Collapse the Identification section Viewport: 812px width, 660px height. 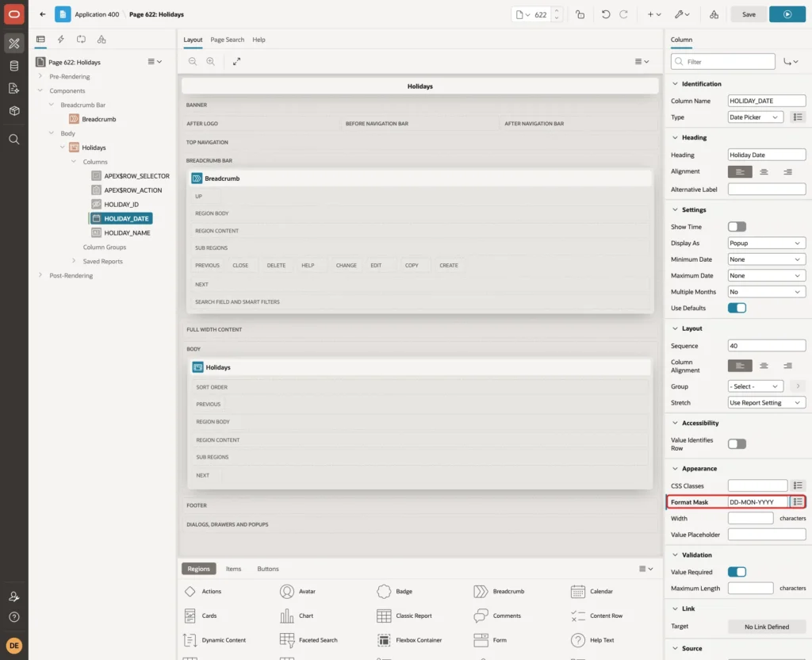click(x=675, y=84)
